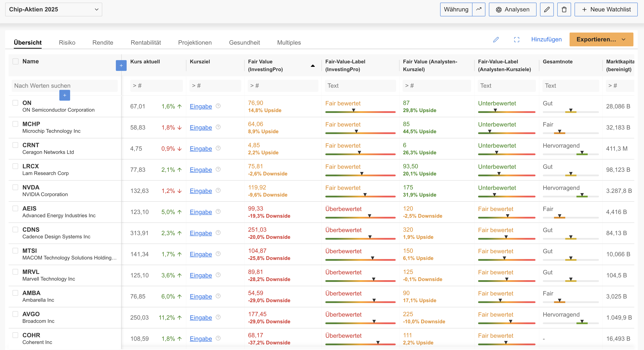
Task: Click help icon next to Eingabe in MCHP row
Action: coord(218,127)
